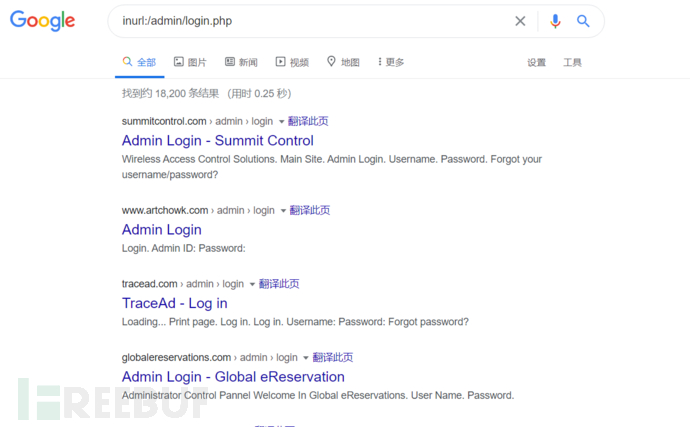This screenshot has width=690, height=427.
Task: Expand dropdown arrow beside summitcontrol.com result
Action: tap(281, 121)
